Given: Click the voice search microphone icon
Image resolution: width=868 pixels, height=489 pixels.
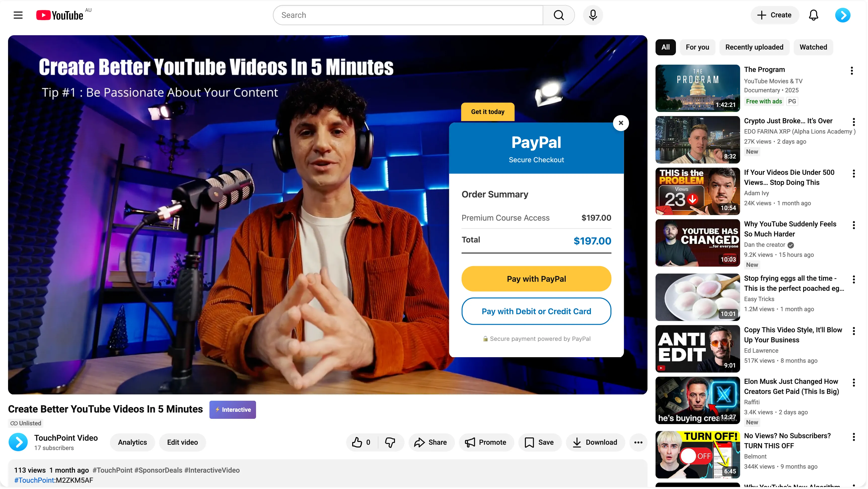Looking at the screenshot, I should pyautogui.click(x=593, y=15).
